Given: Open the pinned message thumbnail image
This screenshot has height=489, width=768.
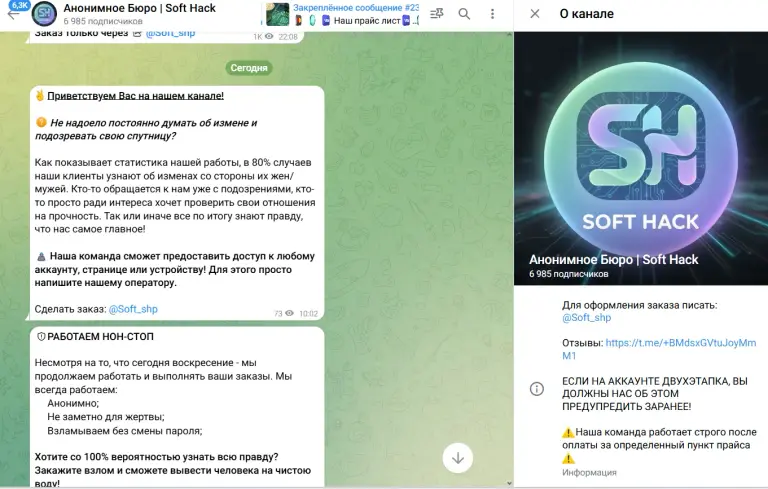Looking at the screenshot, I should point(278,14).
